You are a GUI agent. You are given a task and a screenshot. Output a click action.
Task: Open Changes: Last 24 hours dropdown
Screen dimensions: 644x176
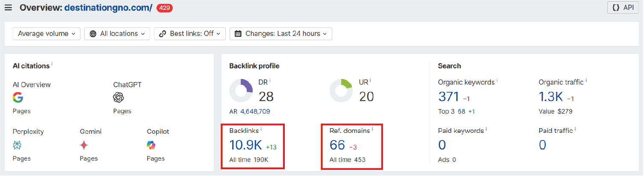point(281,34)
